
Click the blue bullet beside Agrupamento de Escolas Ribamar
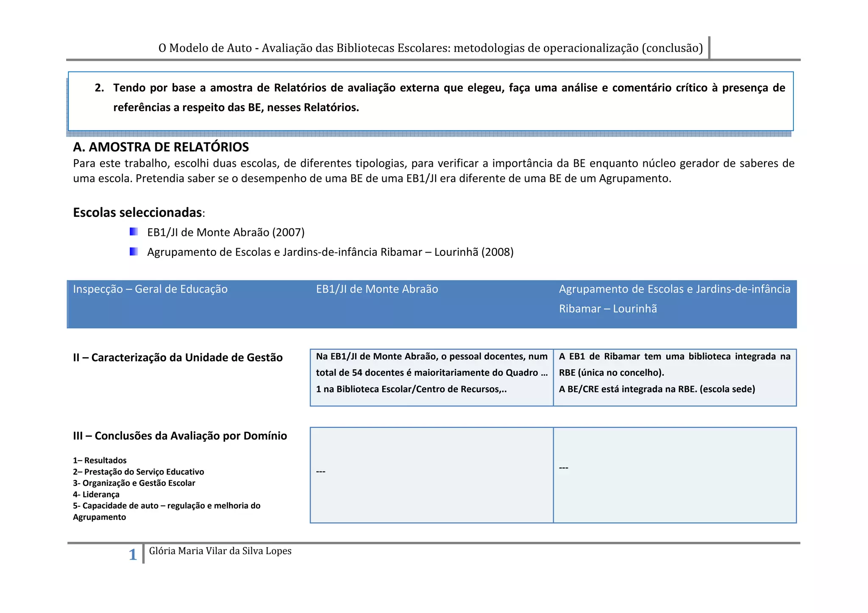pos(134,252)
